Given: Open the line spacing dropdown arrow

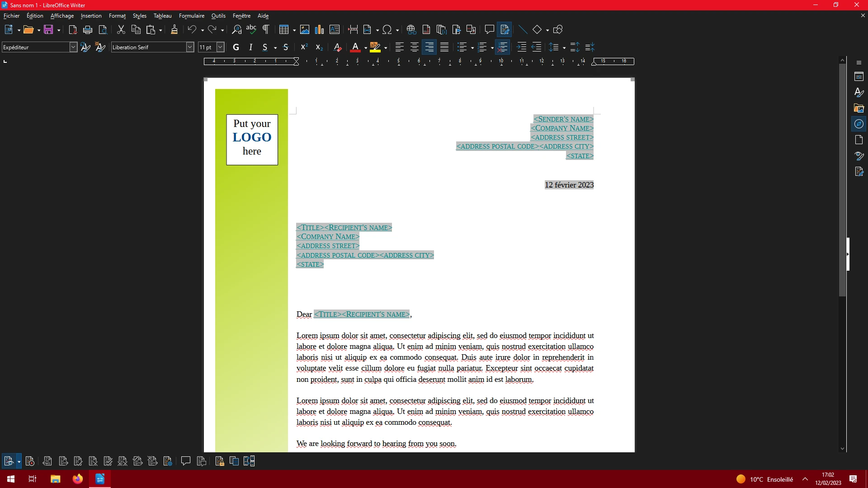Looking at the screenshot, I should 564,47.
